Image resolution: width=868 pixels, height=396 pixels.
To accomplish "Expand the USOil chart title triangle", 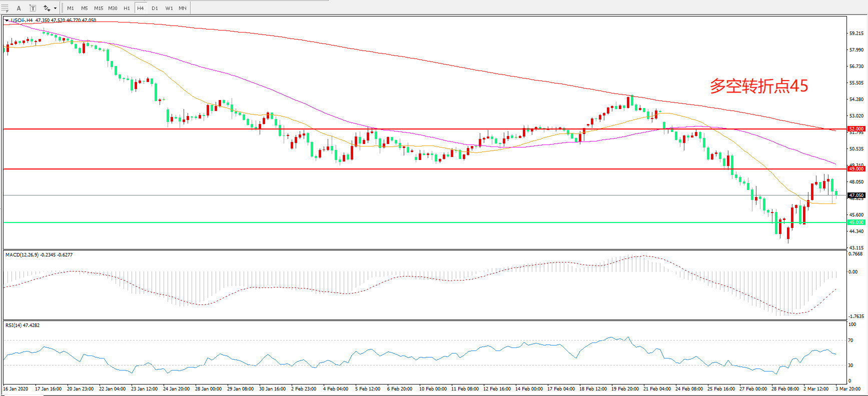I will tap(7, 20).
